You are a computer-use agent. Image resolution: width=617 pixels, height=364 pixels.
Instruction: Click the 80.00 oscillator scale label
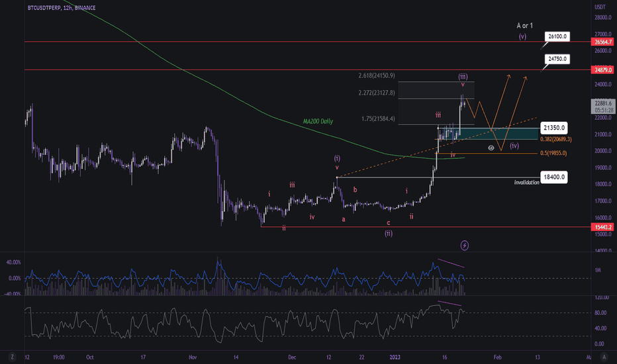tap(600, 313)
